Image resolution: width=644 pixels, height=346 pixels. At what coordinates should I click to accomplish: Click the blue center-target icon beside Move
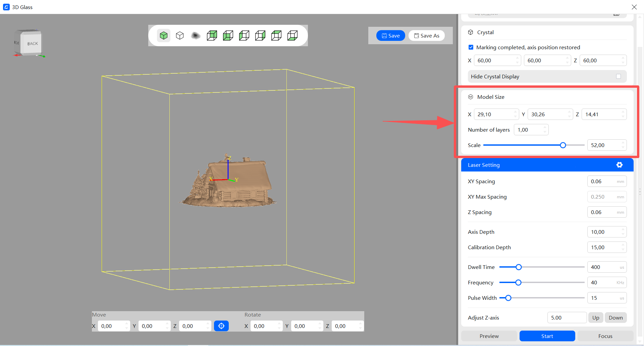click(221, 326)
